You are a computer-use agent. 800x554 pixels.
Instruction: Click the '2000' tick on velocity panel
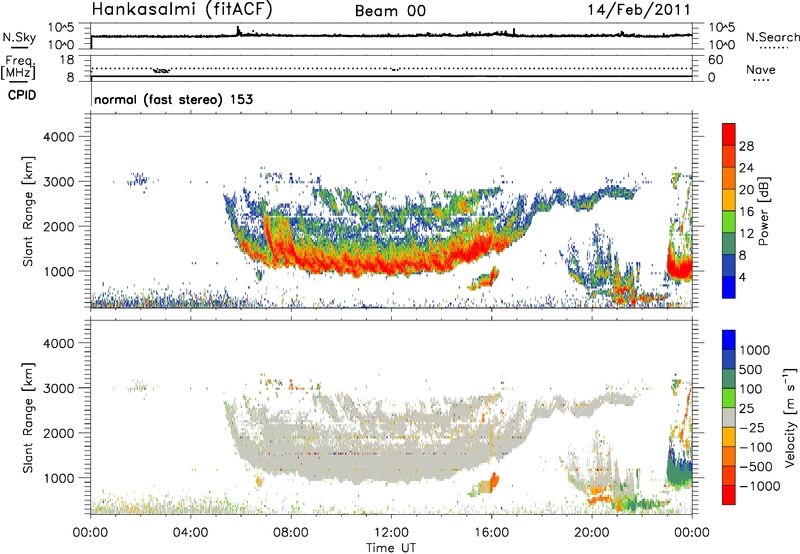click(59, 433)
